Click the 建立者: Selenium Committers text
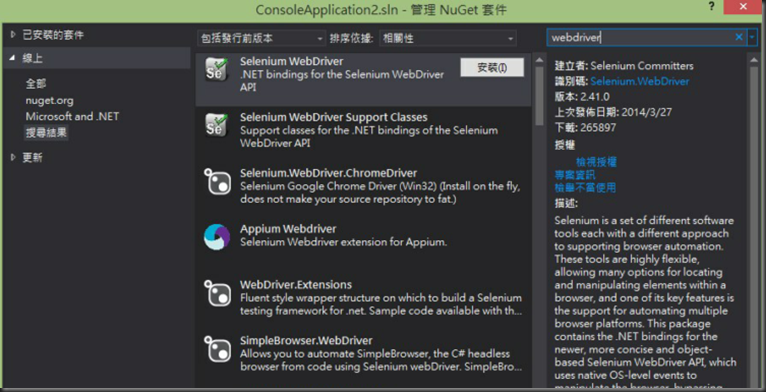Image resolution: width=766 pixels, height=392 pixels. [x=624, y=66]
